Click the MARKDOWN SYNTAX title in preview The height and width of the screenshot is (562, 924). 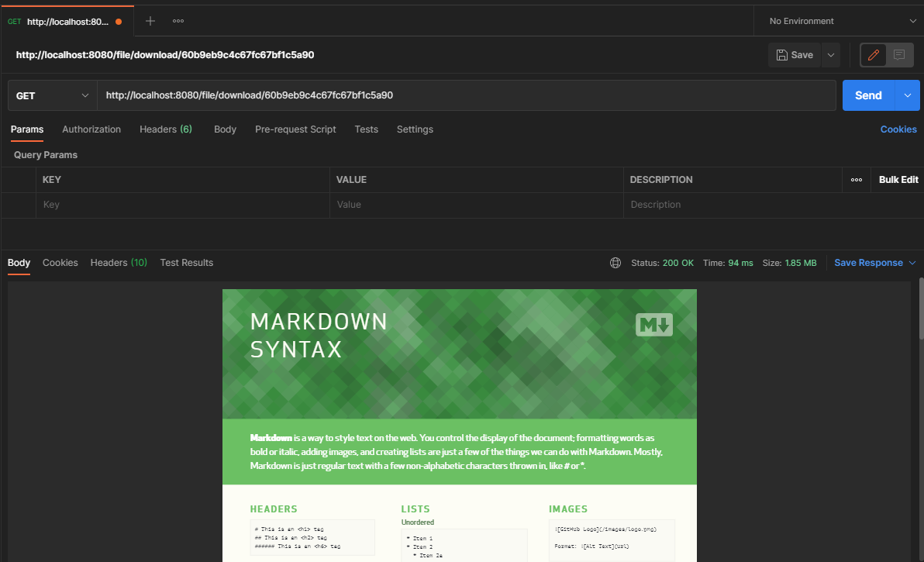click(319, 335)
